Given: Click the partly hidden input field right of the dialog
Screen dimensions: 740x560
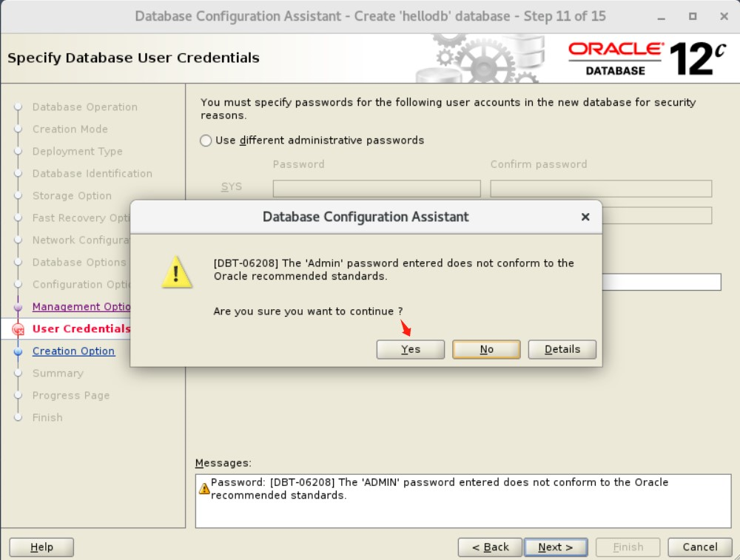Looking at the screenshot, I should (x=662, y=282).
